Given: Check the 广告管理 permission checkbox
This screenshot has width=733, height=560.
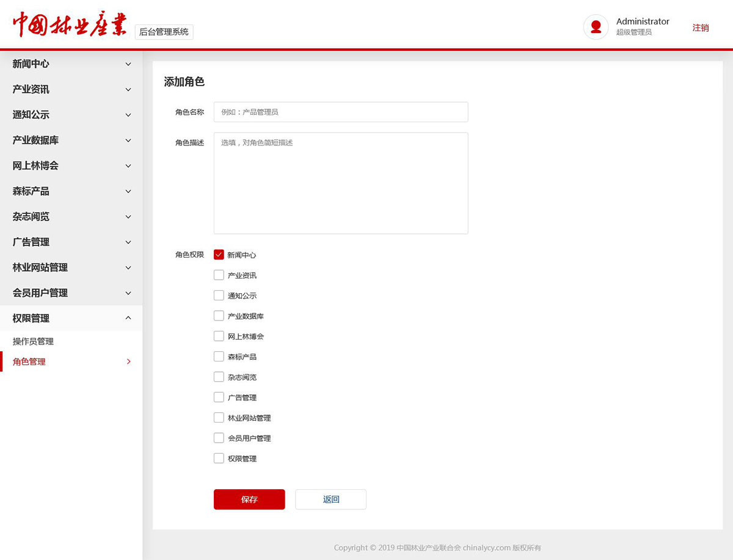Looking at the screenshot, I should click(219, 397).
